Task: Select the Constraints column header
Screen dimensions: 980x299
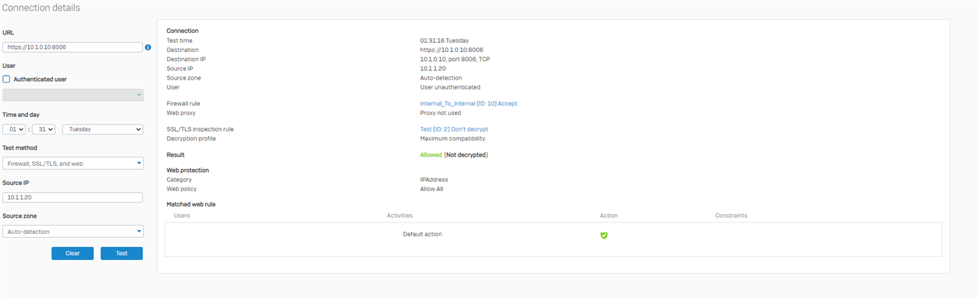Action: (x=731, y=216)
